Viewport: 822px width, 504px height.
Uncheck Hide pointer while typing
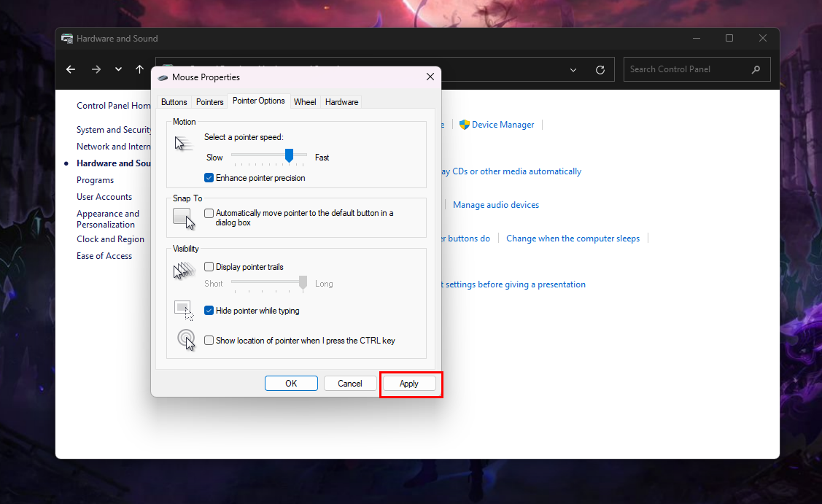[209, 310]
